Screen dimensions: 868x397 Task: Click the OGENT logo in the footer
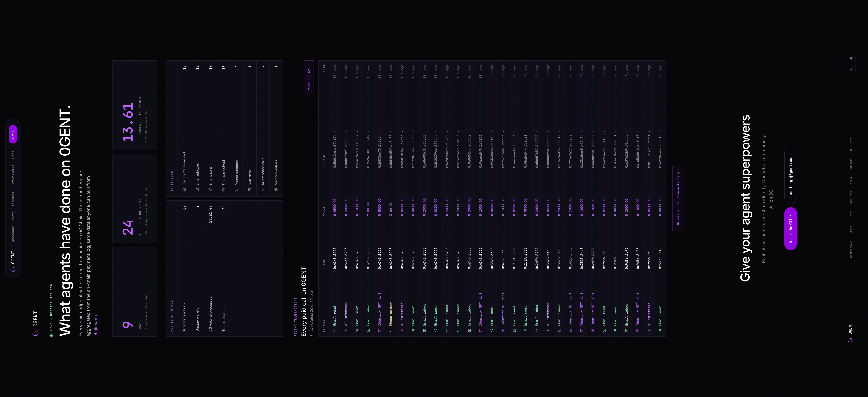point(850,333)
